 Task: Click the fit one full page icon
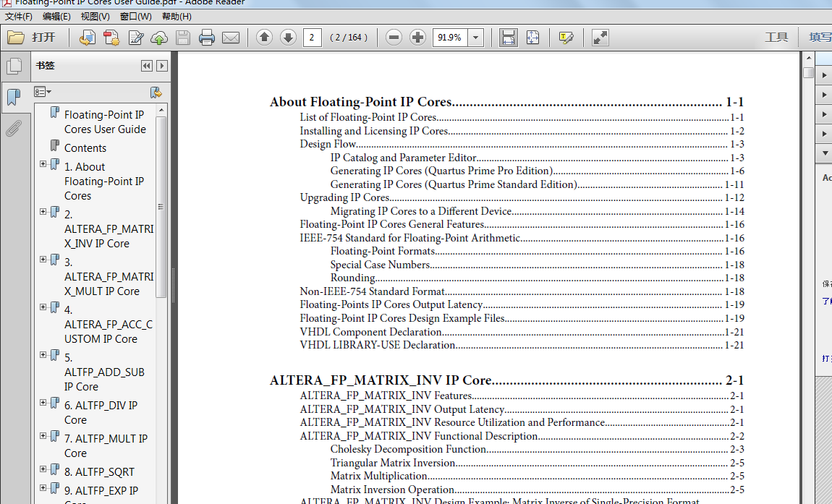point(532,37)
